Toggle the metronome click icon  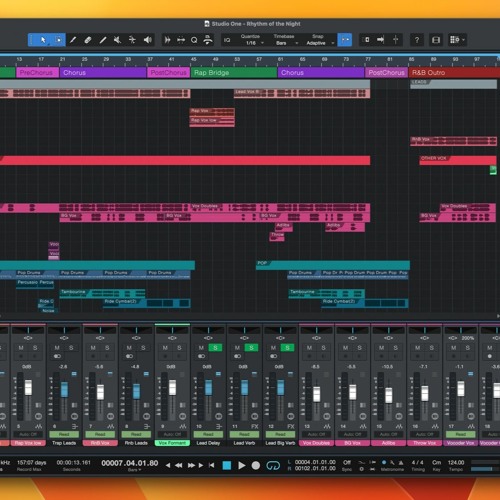pyautogui.click(x=401, y=463)
